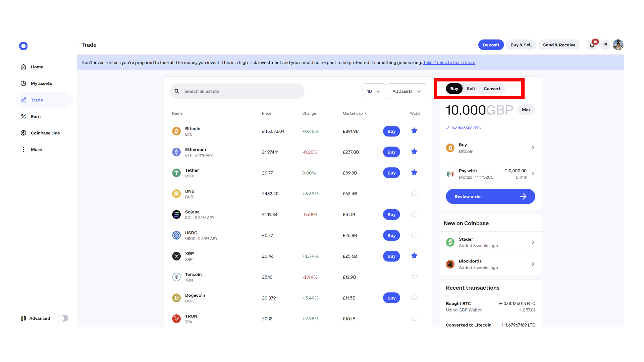Click the USDC coin icon
Viewport: 644px width, 362px height.
(x=176, y=235)
